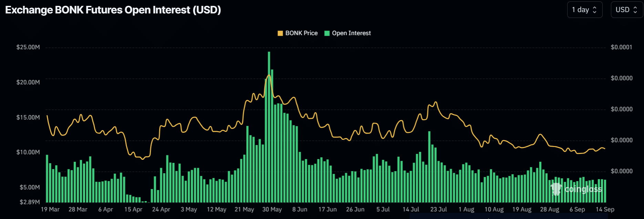Click the 19 Aug date label
This screenshot has width=644, height=219.
[522, 209]
